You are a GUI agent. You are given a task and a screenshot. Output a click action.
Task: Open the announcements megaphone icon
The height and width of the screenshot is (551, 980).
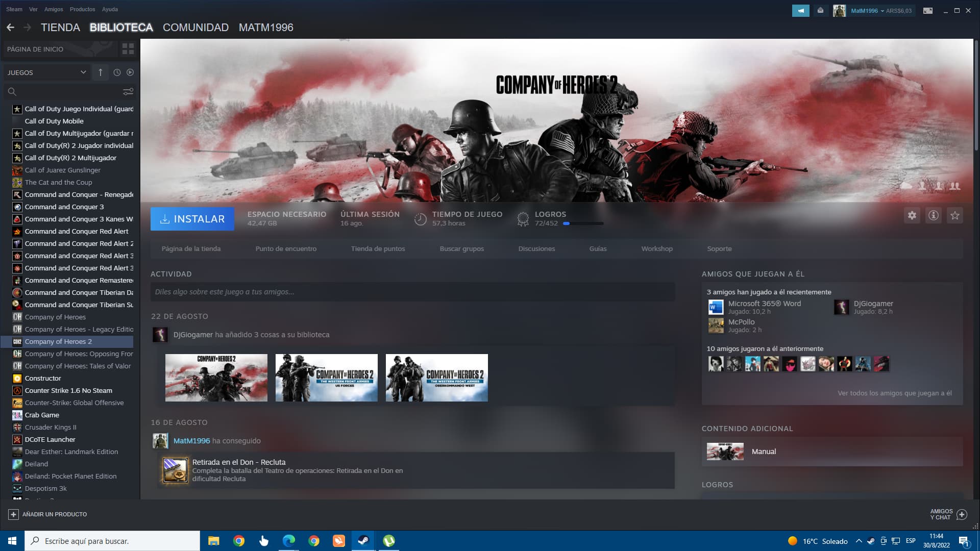(800, 11)
